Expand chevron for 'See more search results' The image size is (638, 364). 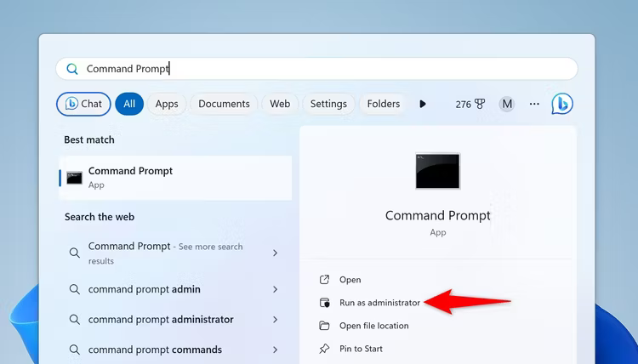pos(275,253)
